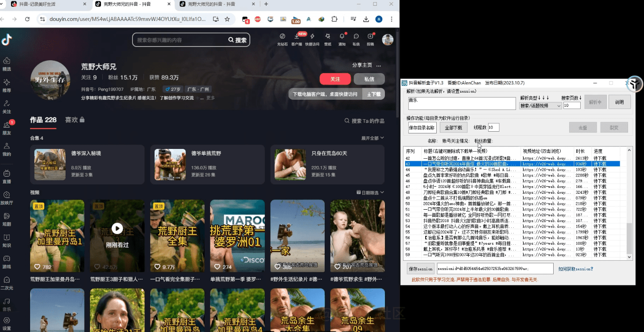Select 推荐 in the left sidebar

click(x=6, y=86)
